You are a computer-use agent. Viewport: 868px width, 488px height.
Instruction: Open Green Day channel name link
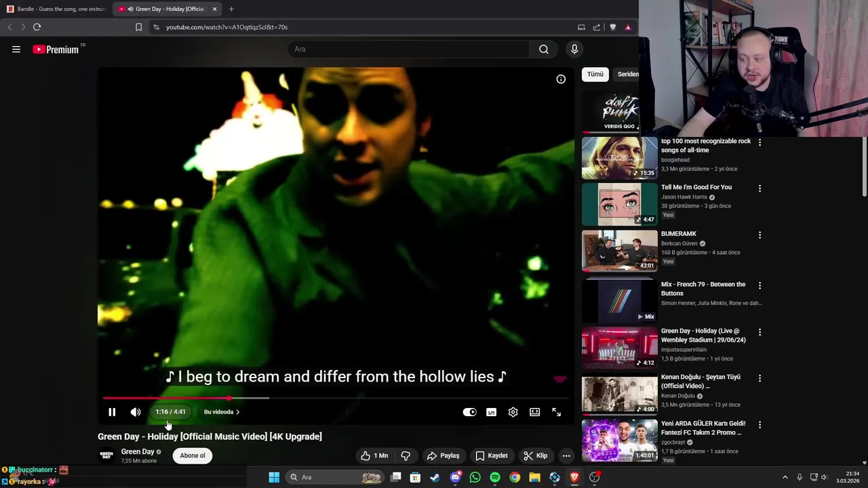click(138, 451)
